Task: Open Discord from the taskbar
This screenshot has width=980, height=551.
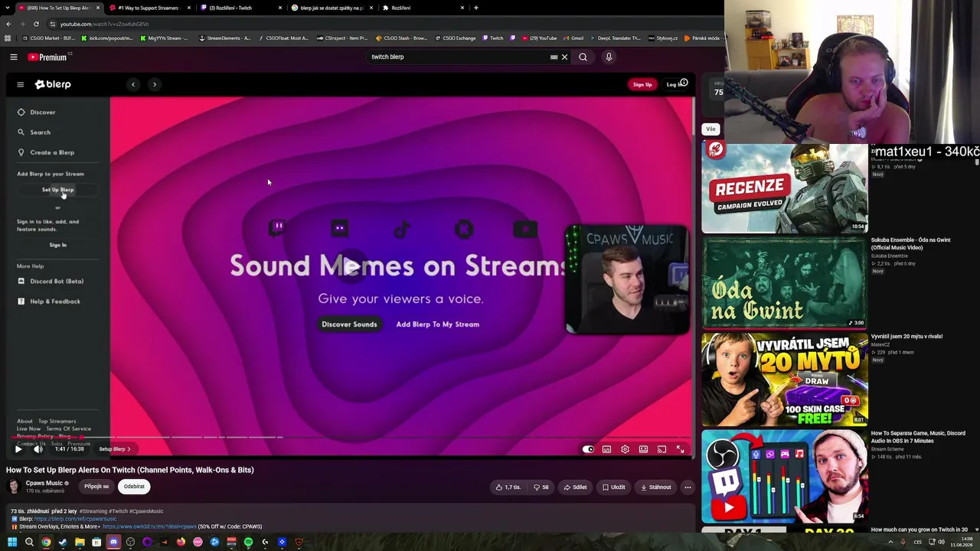Action: point(113,543)
